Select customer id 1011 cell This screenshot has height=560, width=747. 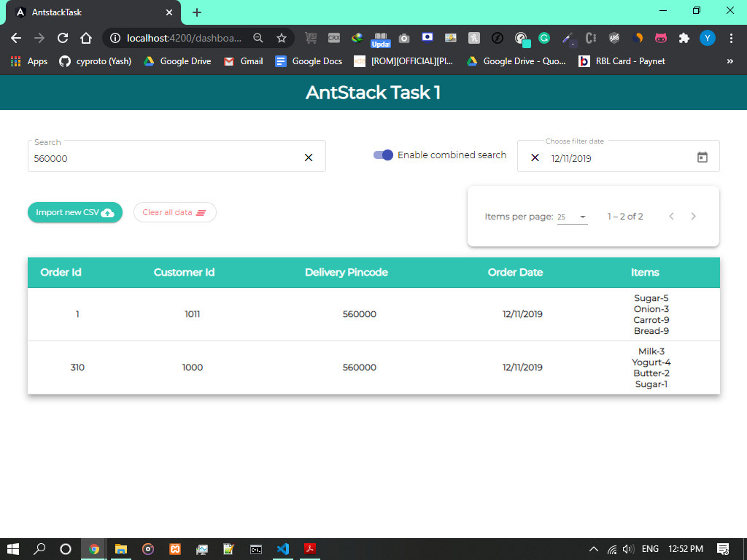click(x=193, y=314)
